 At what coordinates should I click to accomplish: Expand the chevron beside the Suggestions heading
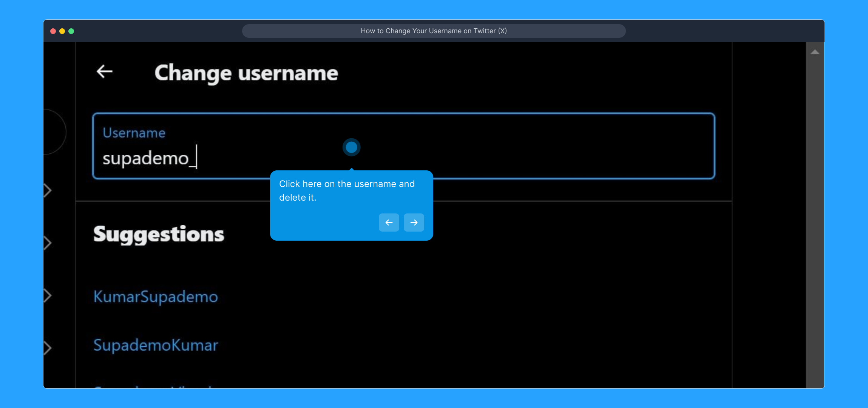point(48,243)
